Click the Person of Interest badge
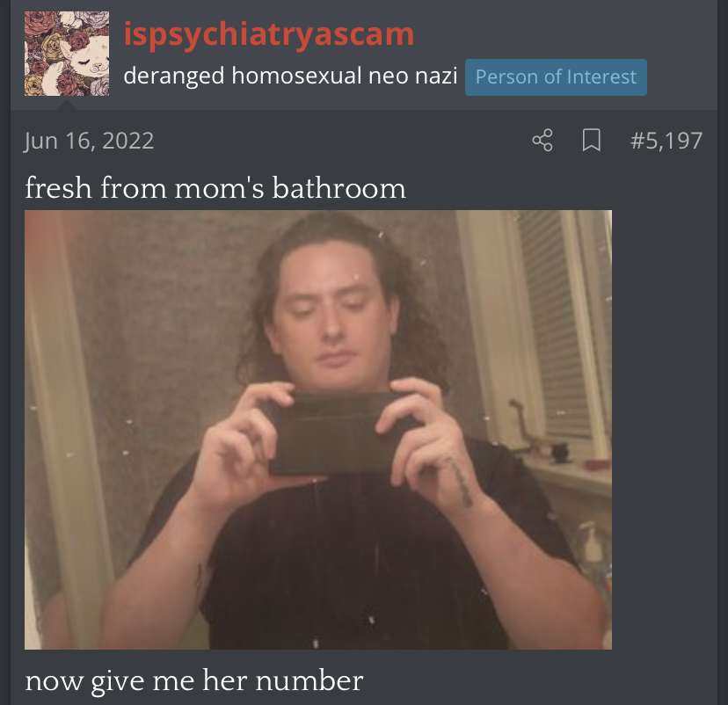Screen dimensions: 728x705 tap(556, 77)
